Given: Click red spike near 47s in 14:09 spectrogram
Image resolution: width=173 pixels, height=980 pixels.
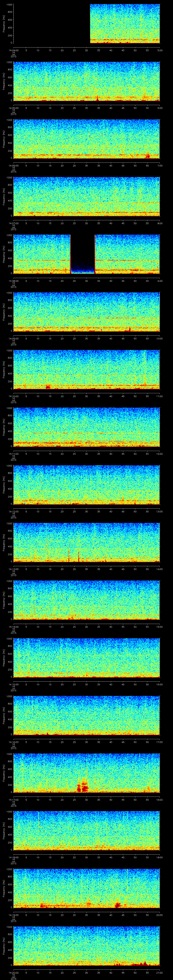Looking at the screenshot, I should [130, 328].
